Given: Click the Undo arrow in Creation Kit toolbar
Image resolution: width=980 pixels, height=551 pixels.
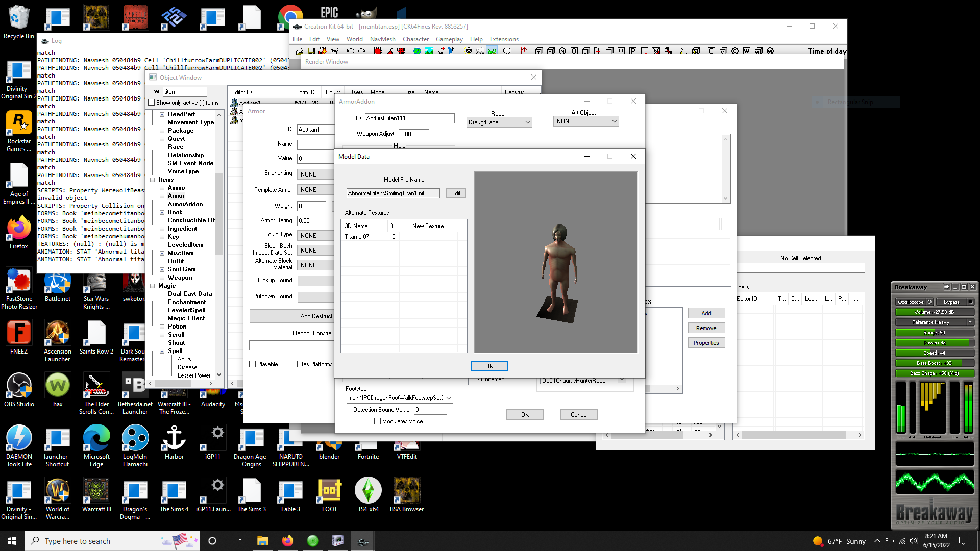Looking at the screenshot, I should [x=350, y=51].
